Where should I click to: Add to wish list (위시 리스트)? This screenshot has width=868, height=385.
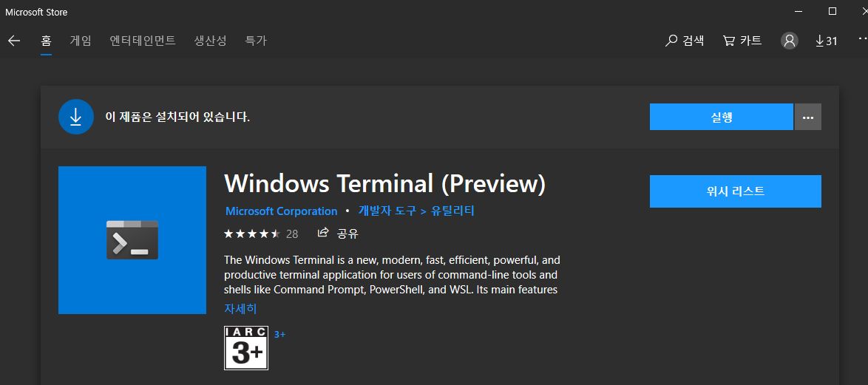(x=736, y=191)
